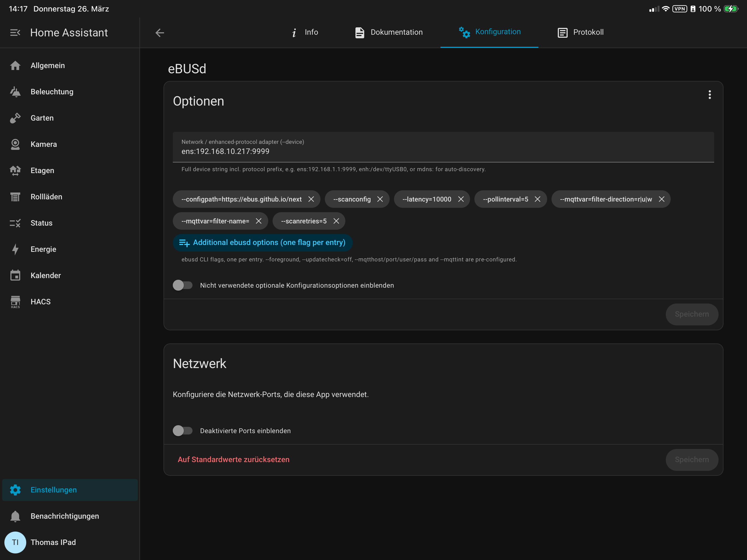The width and height of the screenshot is (747, 560).
Task: Enable the Deaktivierte Ports einblenden switch
Action: [x=183, y=431]
